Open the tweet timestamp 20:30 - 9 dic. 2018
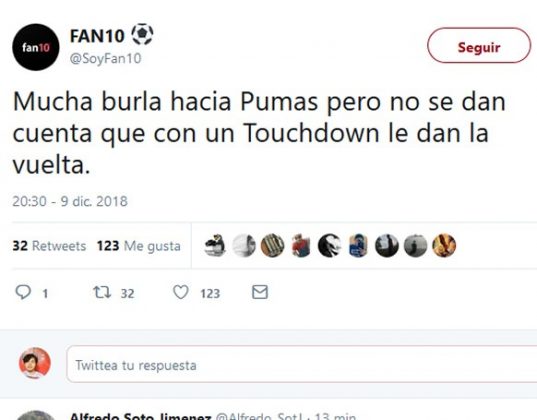 70,201
